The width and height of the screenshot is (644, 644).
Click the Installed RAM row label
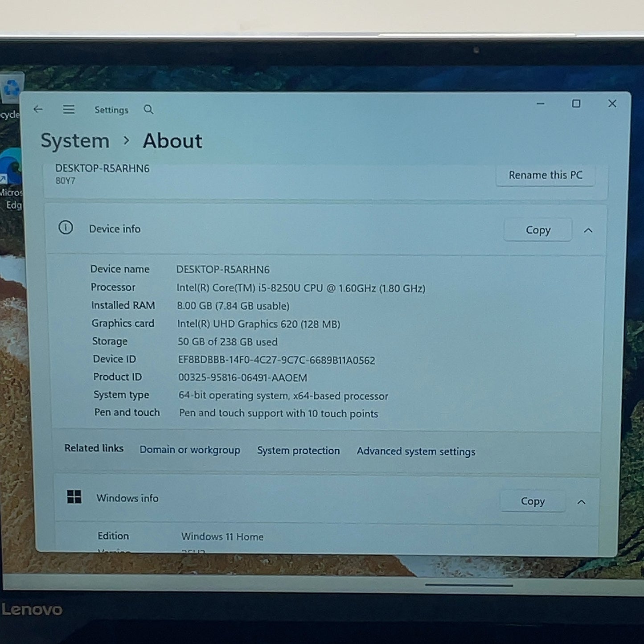[x=123, y=305]
